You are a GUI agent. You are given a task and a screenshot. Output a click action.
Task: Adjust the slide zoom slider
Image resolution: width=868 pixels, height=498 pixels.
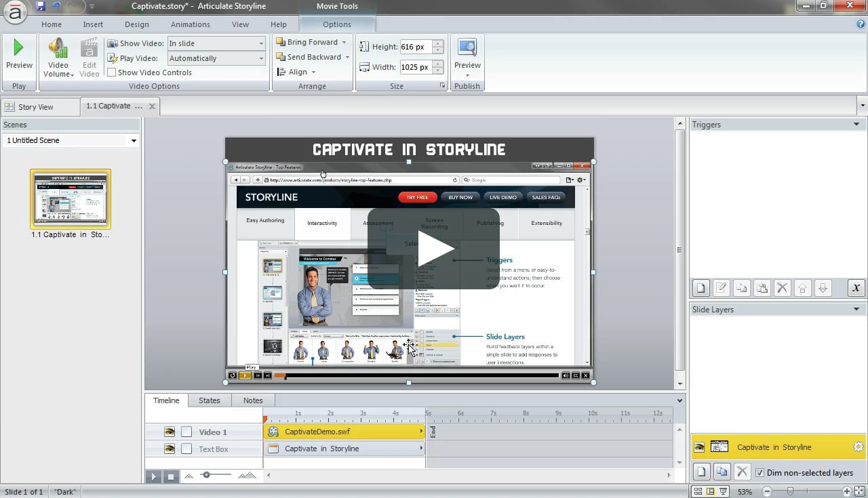(x=790, y=492)
